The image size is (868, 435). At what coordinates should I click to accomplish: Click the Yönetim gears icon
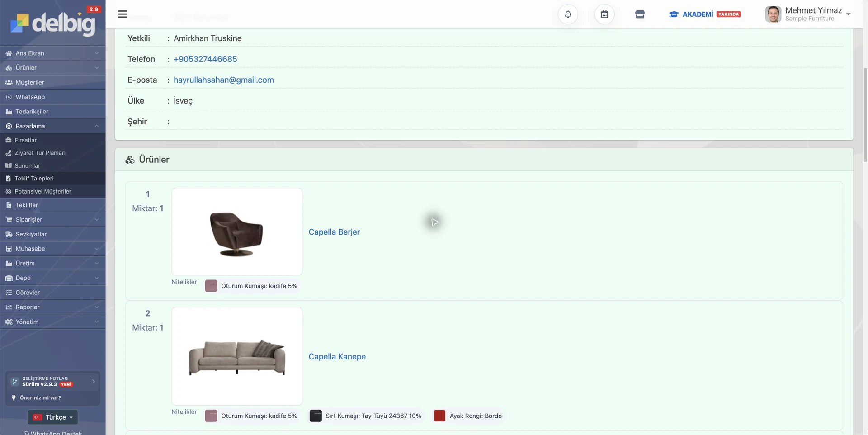tap(9, 322)
